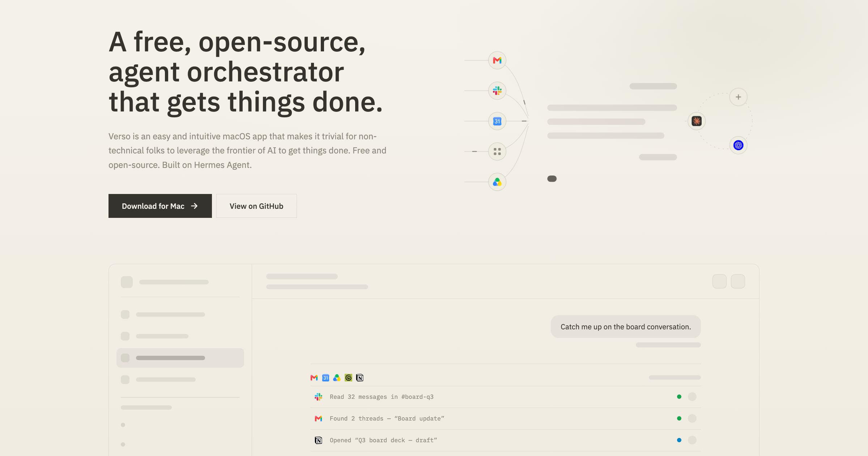Click the Notion icon in the sources row
The width and height of the screenshot is (868, 456).
point(359,378)
